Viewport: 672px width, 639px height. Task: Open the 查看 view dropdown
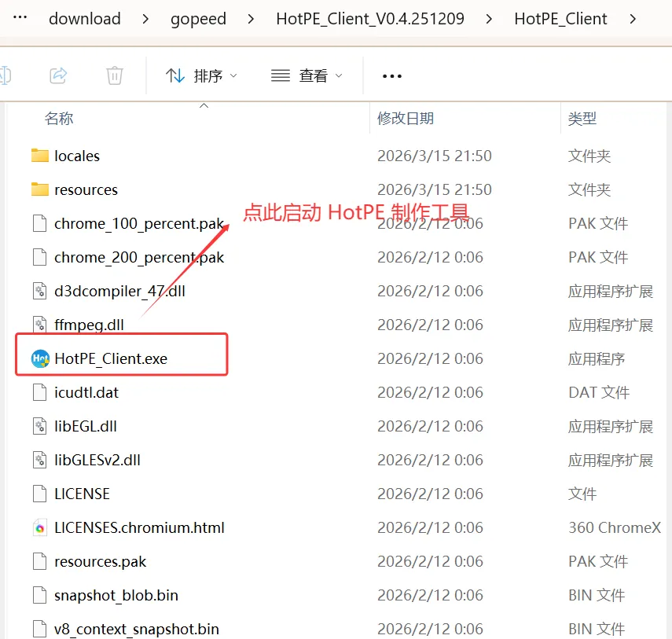tap(307, 76)
